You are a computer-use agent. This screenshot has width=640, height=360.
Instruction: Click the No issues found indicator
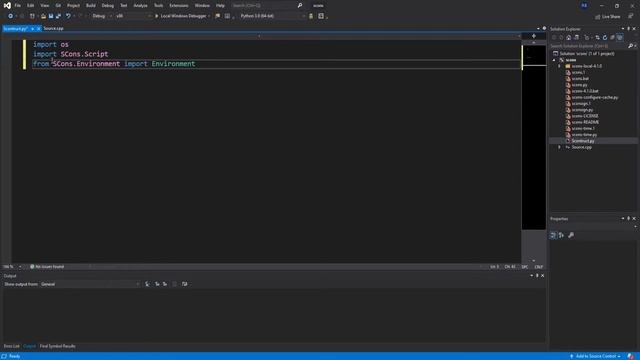[47, 267]
